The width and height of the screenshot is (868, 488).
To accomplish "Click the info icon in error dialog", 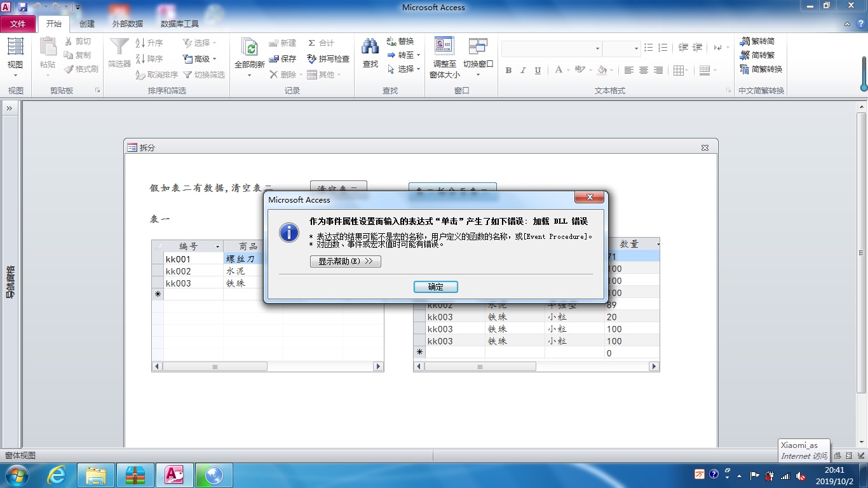I will (289, 232).
